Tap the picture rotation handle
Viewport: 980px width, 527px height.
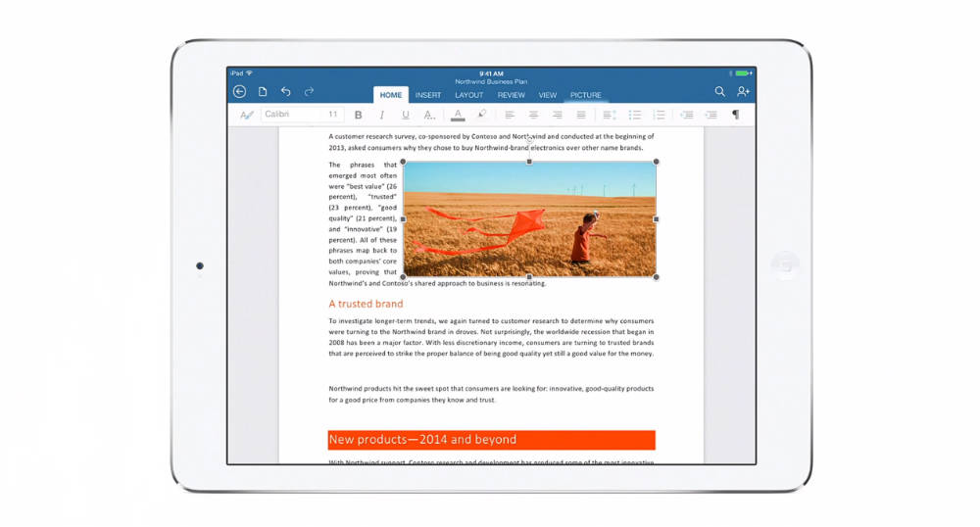529,140
